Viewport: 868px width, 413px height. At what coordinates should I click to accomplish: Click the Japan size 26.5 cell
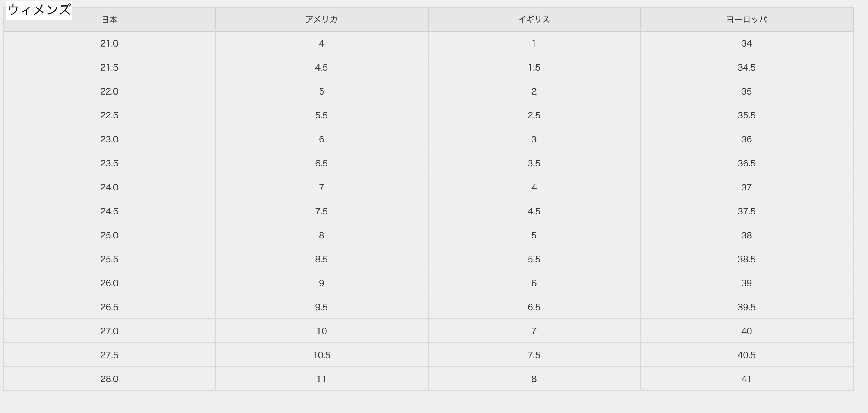(110, 307)
